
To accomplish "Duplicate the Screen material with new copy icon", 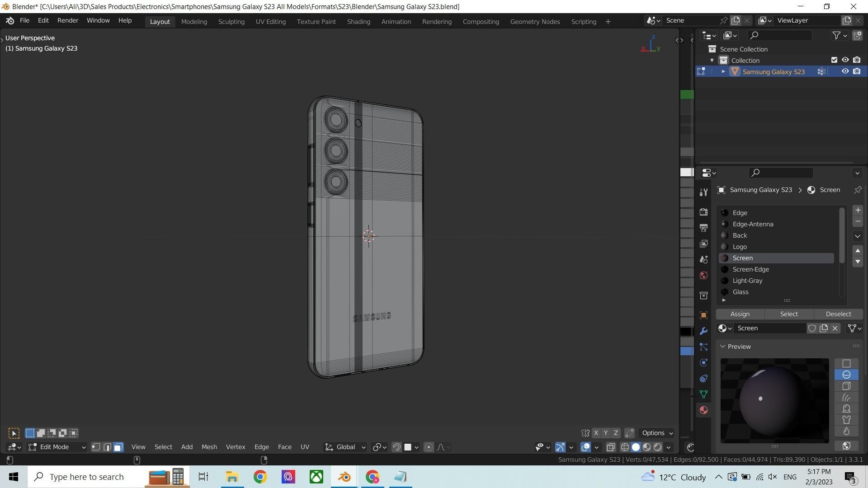I will [x=824, y=328].
